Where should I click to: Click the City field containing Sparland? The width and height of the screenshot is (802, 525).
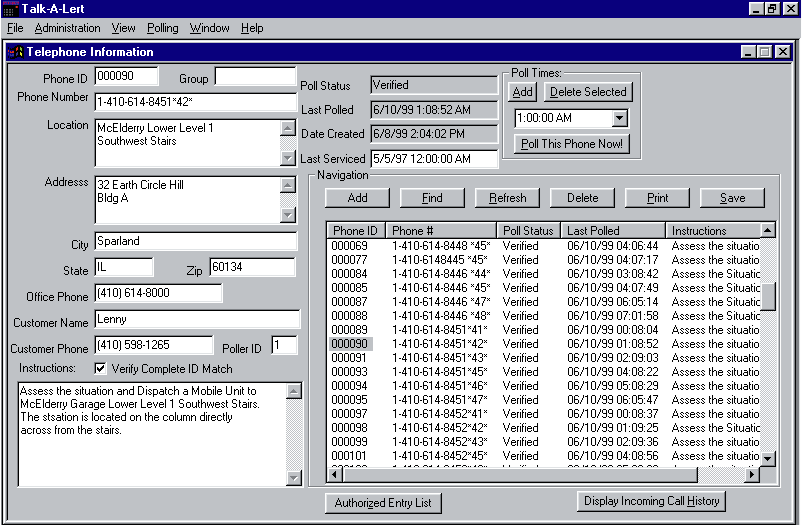[195, 241]
